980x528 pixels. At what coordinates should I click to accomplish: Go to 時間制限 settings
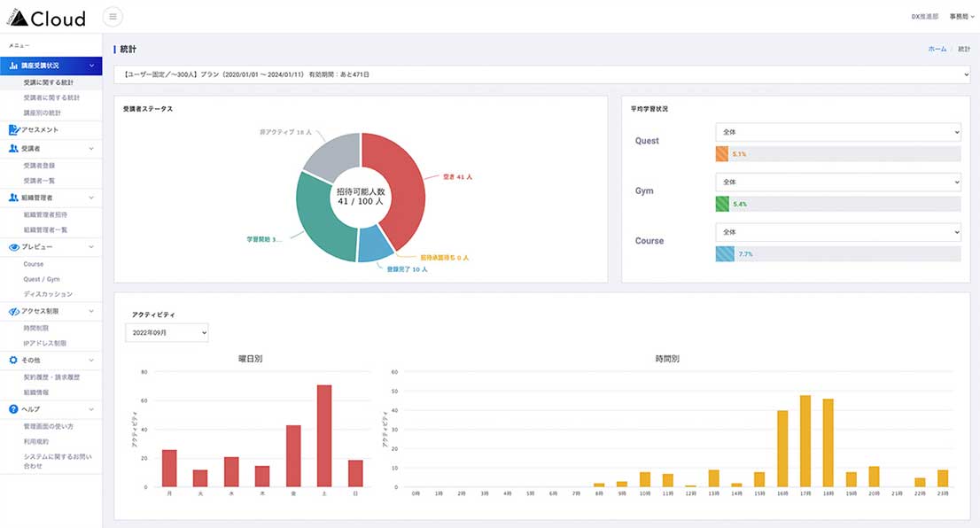(x=36, y=328)
